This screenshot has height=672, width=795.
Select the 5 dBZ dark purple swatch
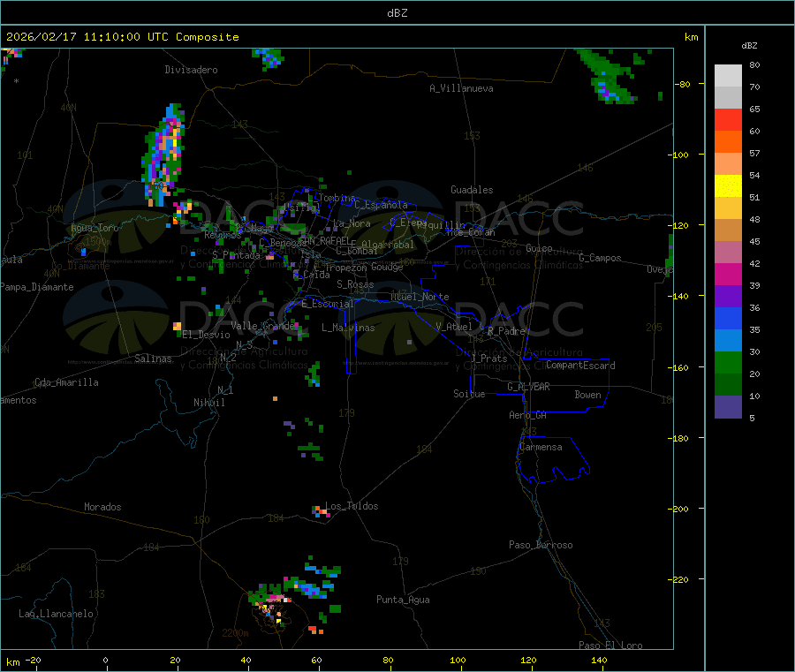[x=728, y=407]
